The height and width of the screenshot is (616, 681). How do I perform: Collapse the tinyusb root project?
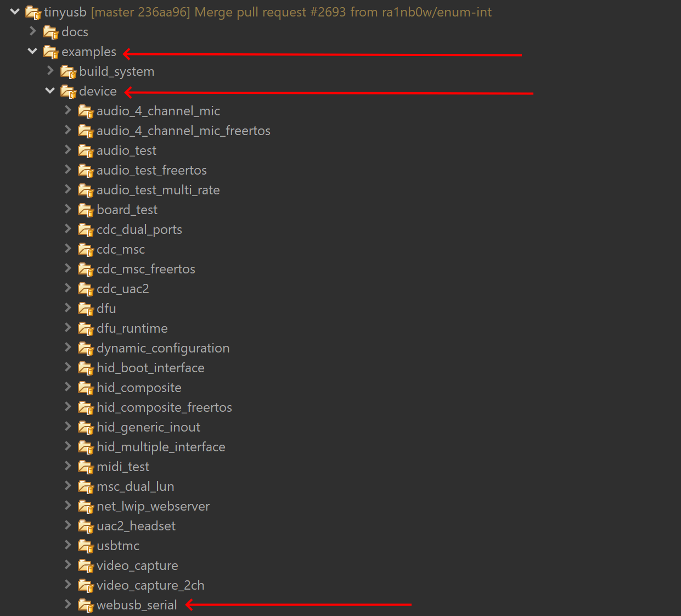click(15, 12)
